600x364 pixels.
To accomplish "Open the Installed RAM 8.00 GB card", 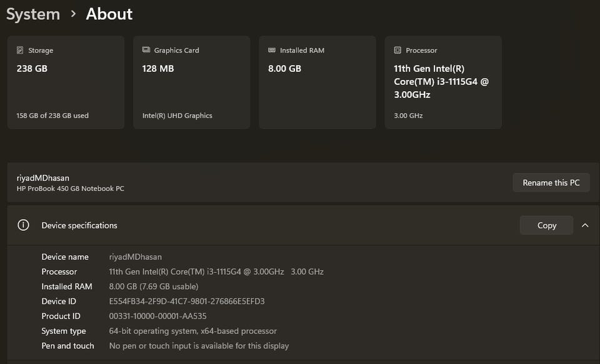I will 317,82.
